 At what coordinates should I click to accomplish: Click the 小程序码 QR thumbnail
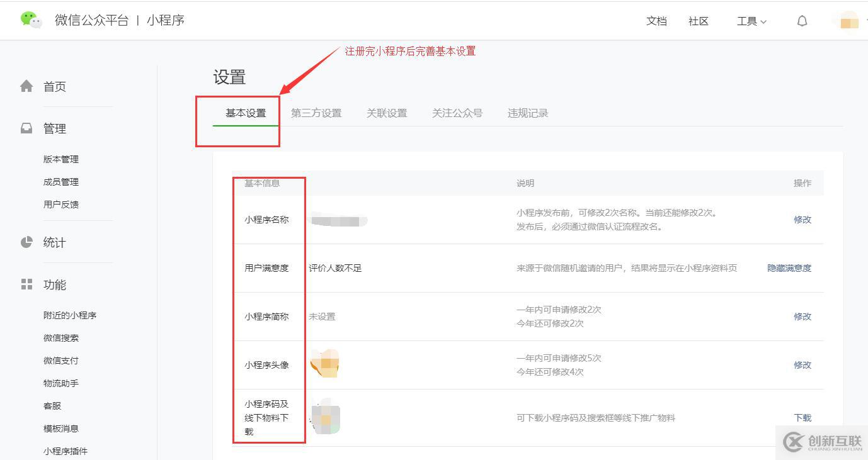(x=325, y=417)
